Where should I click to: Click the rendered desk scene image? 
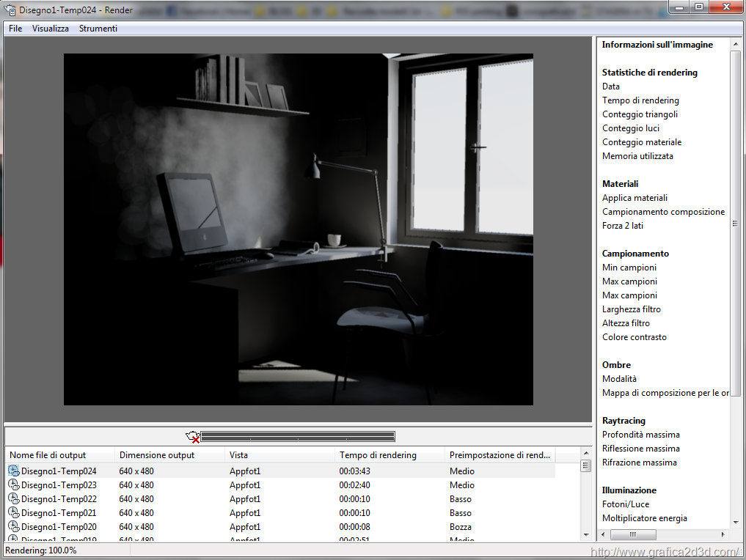pos(298,229)
